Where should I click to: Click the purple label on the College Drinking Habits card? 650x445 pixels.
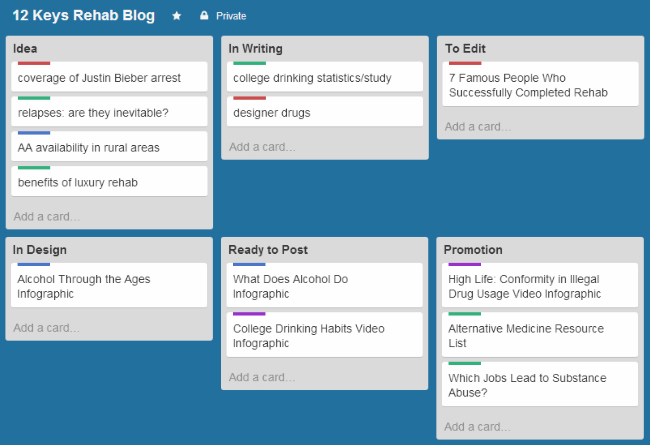click(x=249, y=314)
